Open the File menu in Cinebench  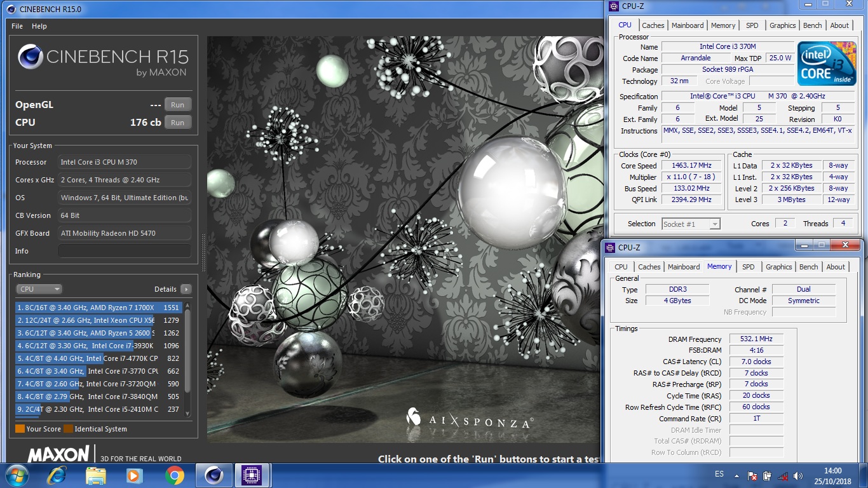click(17, 26)
